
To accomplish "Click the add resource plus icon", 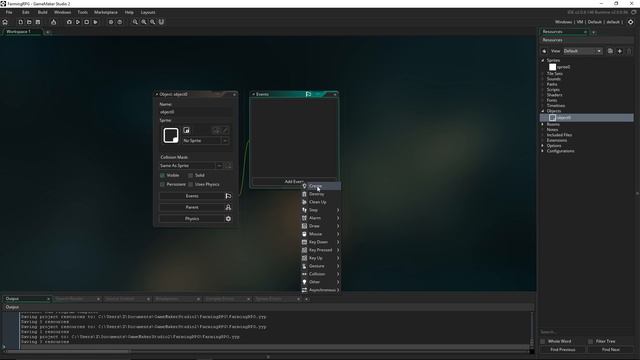I will pos(620,51).
